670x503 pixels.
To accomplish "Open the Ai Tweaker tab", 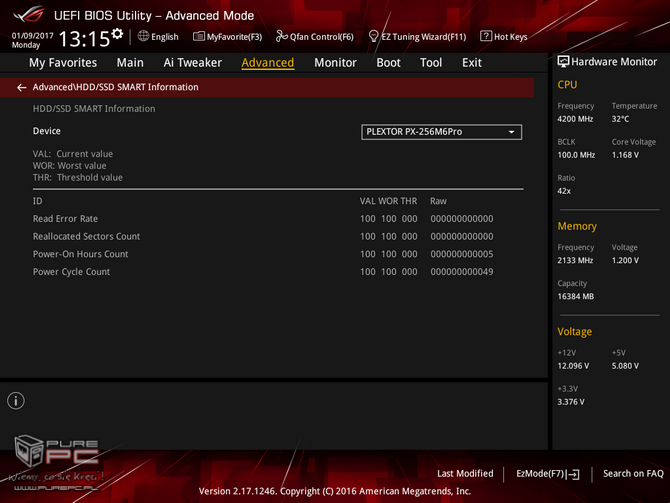I will (192, 62).
